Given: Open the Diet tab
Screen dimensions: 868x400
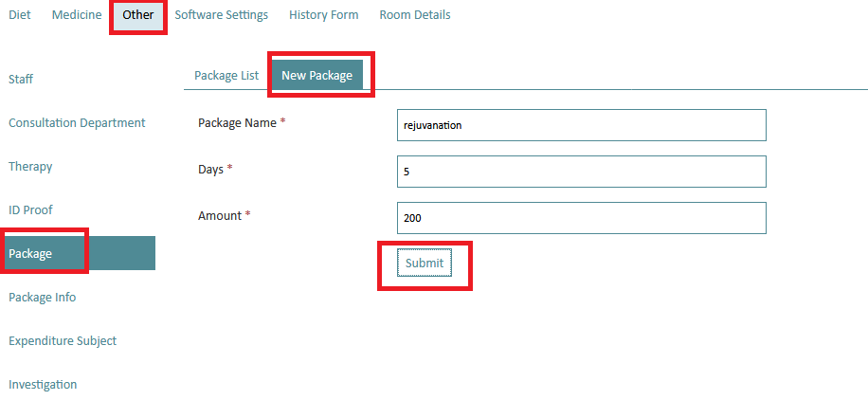Looking at the screenshot, I should 20,15.
